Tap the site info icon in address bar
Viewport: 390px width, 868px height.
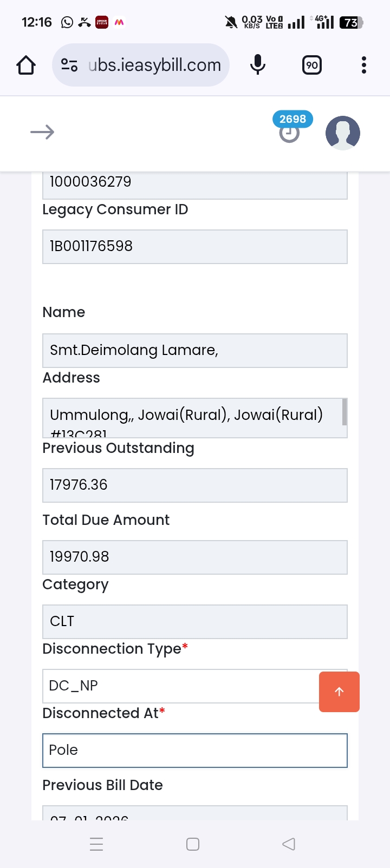(69, 65)
